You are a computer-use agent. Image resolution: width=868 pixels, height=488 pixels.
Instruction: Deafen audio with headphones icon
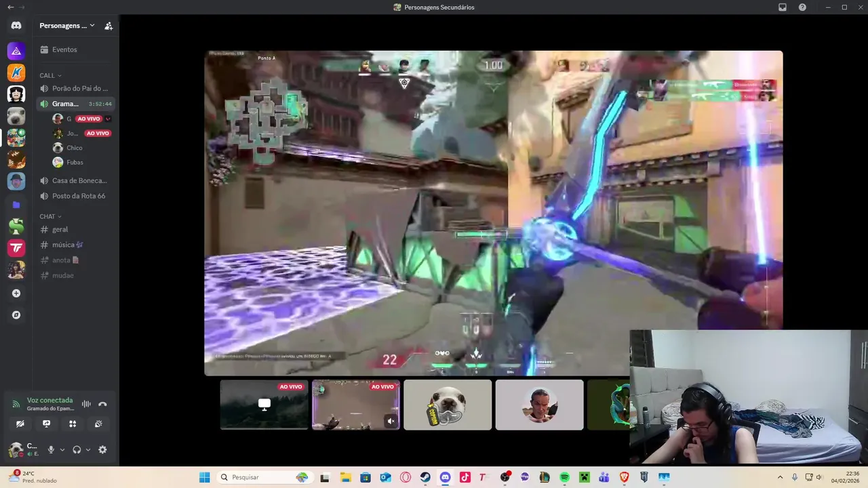click(77, 449)
